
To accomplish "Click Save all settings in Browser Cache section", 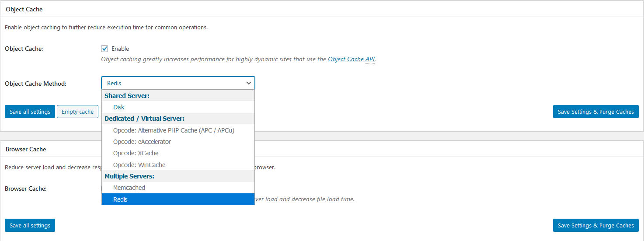I will click(x=30, y=225).
